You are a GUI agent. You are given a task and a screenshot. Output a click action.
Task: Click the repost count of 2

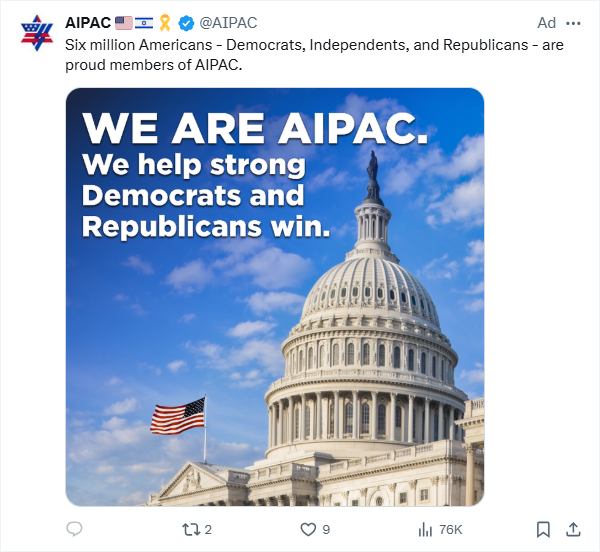point(208,529)
